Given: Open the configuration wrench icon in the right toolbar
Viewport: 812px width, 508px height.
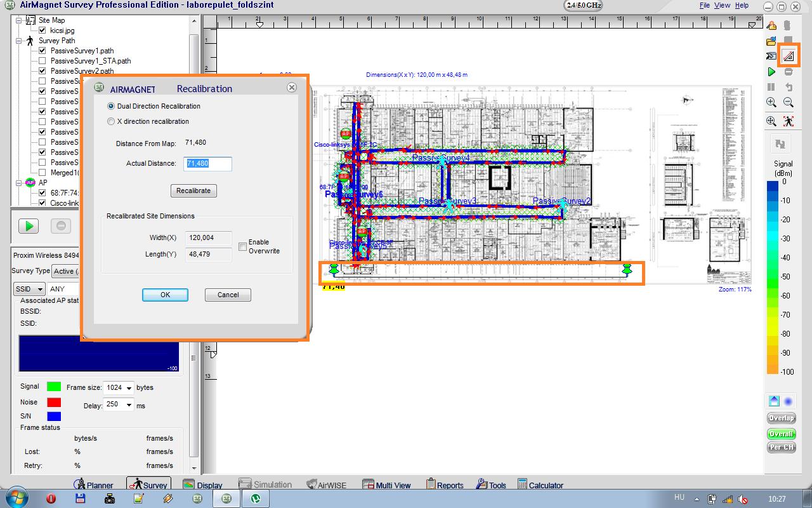Looking at the screenshot, I should pos(771,56).
